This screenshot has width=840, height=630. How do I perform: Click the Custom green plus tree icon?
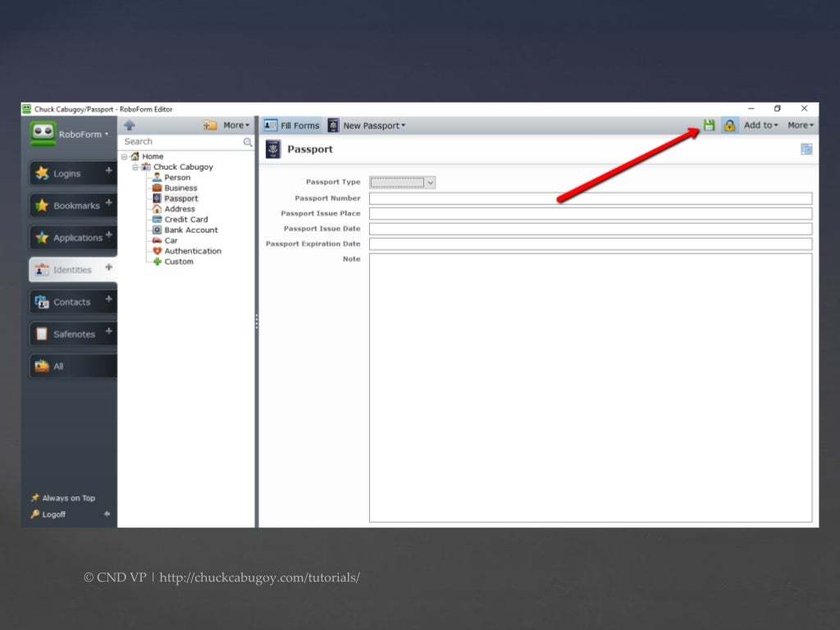point(157,262)
